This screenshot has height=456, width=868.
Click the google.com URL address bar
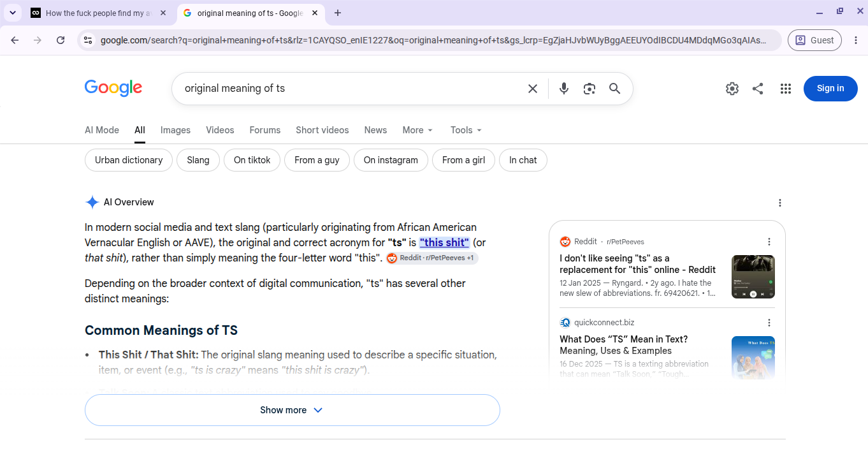(433, 40)
